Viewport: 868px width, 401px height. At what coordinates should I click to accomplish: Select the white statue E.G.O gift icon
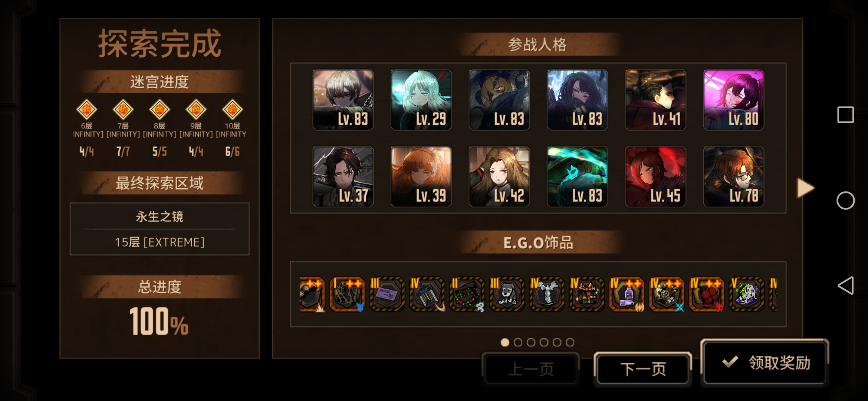[546, 294]
